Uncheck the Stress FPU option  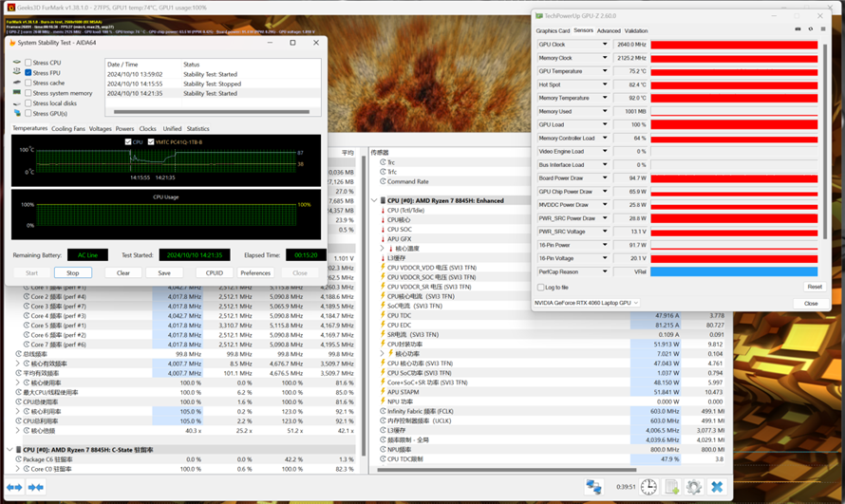click(28, 73)
